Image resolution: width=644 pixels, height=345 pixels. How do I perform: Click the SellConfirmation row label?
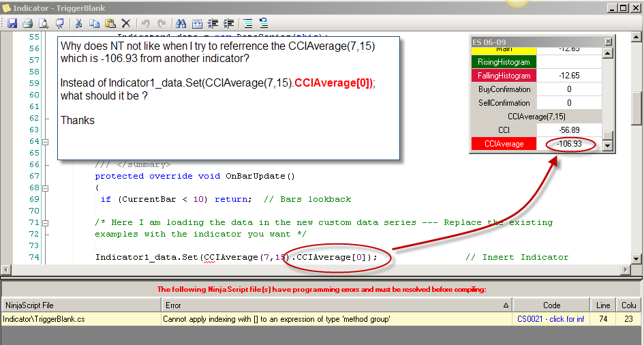(504, 103)
